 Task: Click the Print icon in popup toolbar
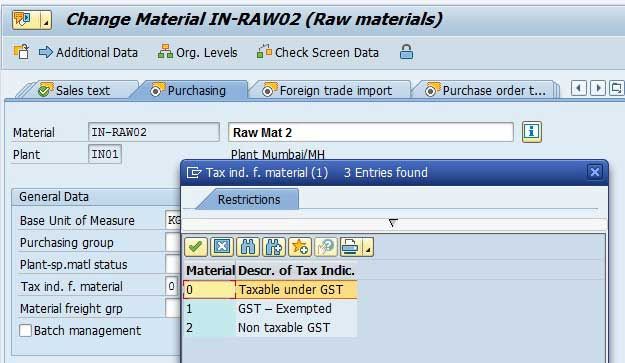coord(350,247)
